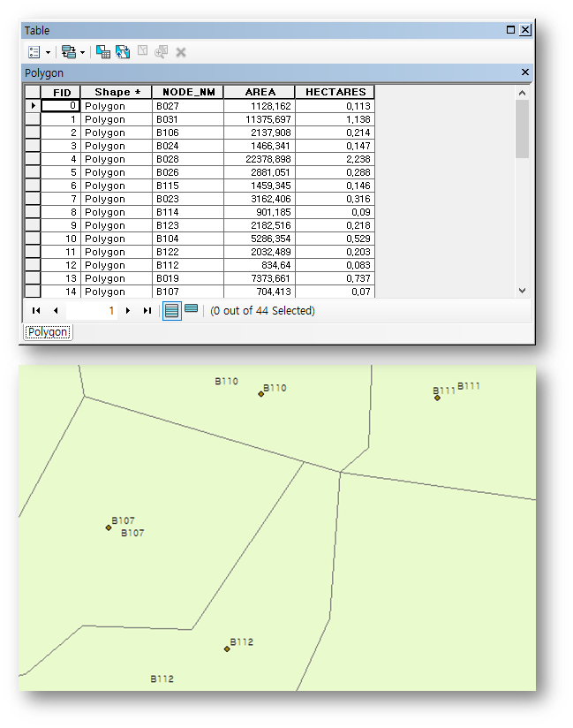Click the HECTARES column header

pyautogui.click(x=335, y=92)
